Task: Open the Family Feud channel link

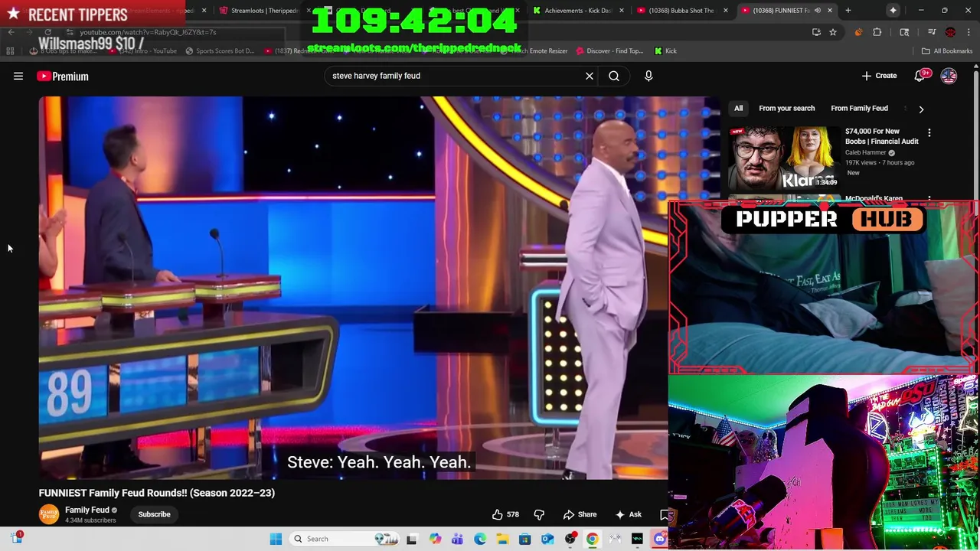Action: click(x=87, y=510)
